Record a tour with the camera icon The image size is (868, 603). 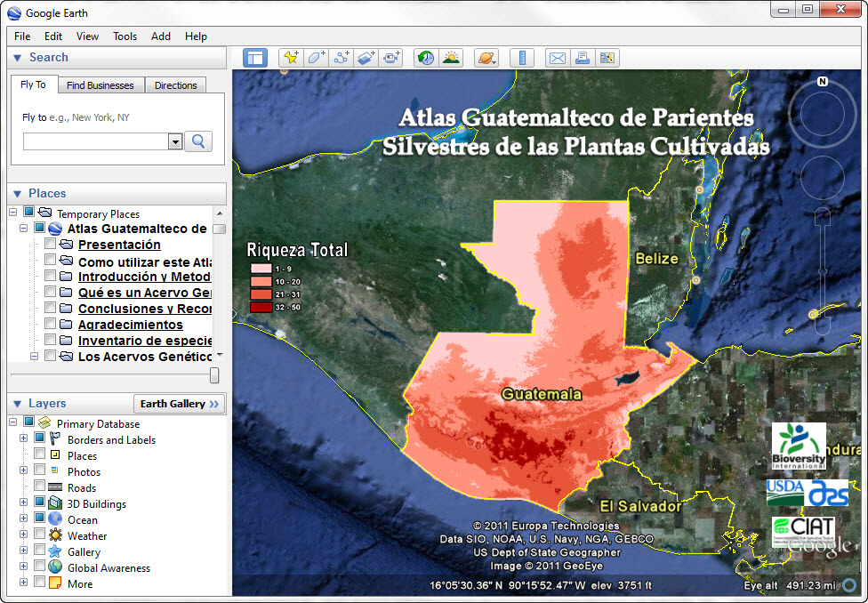coord(390,58)
